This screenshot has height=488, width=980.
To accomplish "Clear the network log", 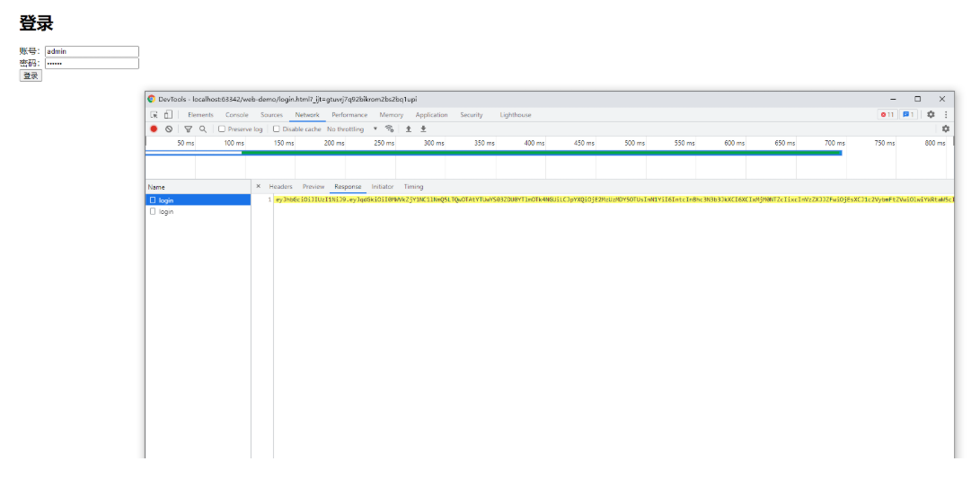I will (x=169, y=129).
